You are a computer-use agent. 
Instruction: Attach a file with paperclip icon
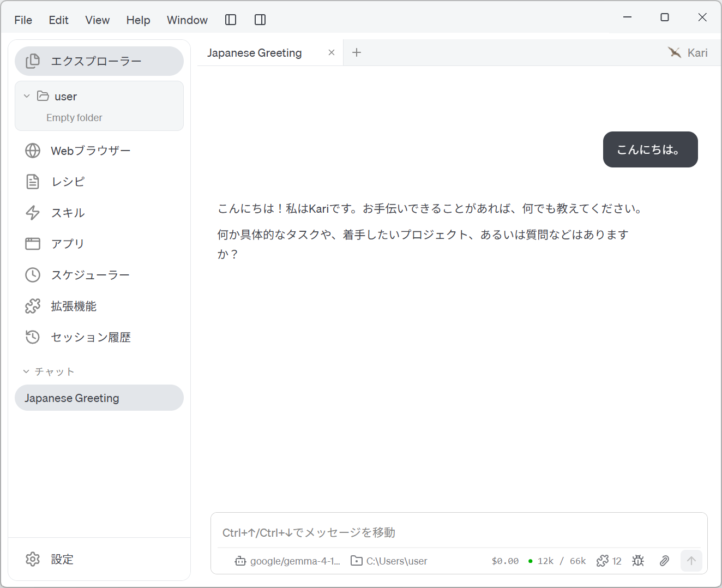[664, 561]
